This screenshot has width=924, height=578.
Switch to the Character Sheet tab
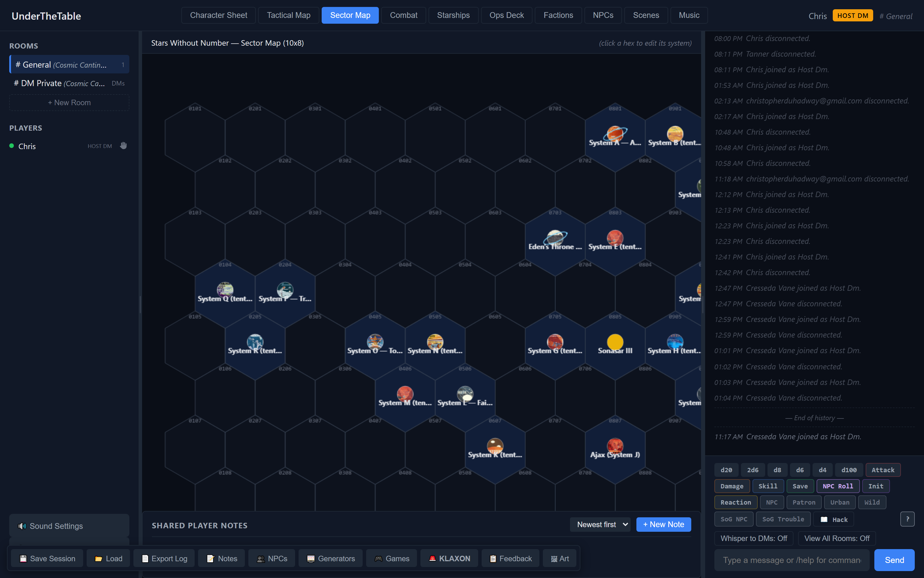tap(218, 15)
